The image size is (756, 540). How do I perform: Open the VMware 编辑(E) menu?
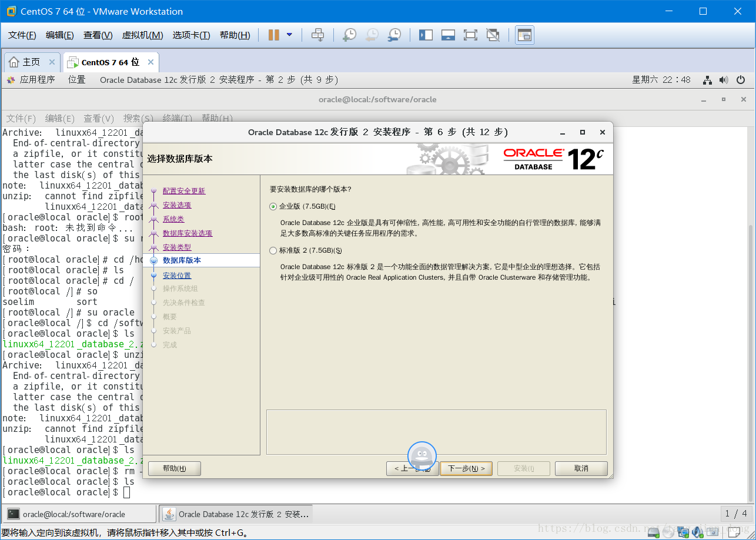click(60, 35)
